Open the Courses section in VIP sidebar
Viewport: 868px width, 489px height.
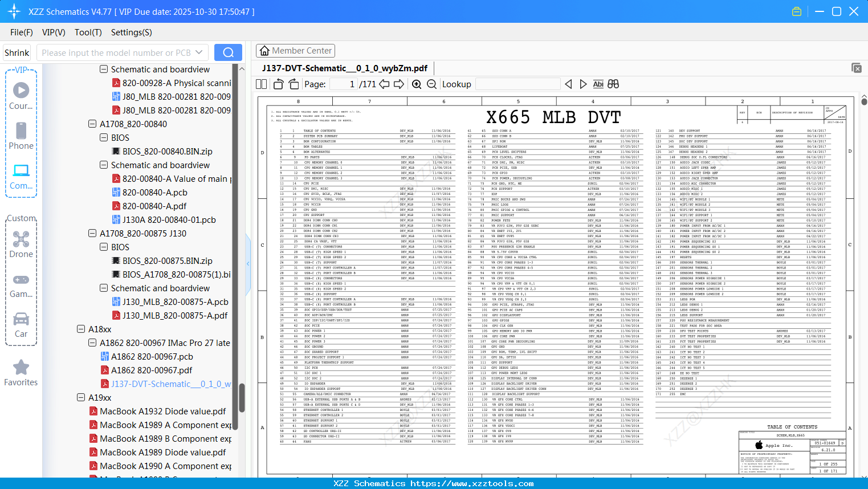tap(21, 96)
